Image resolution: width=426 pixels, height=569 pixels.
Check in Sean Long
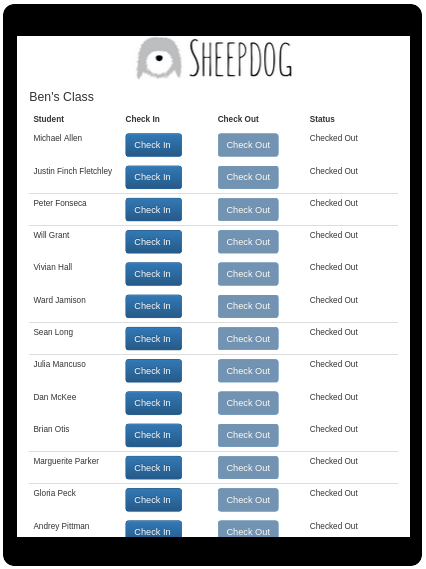(x=153, y=339)
